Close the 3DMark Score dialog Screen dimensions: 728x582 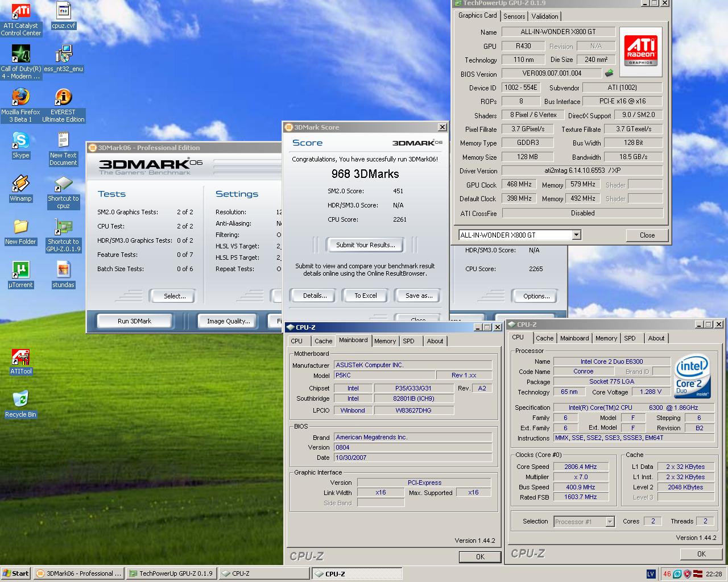tap(442, 127)
